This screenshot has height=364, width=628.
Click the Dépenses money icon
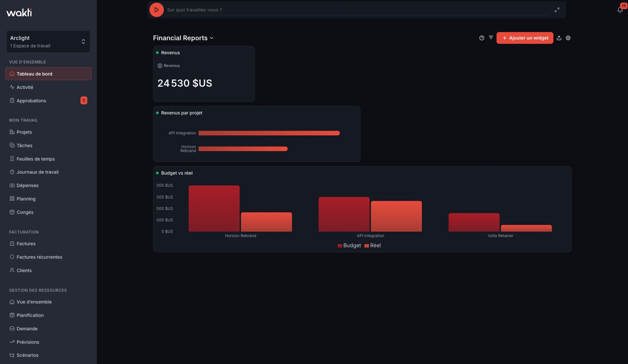pyautogui.click(x=12, y=185)
